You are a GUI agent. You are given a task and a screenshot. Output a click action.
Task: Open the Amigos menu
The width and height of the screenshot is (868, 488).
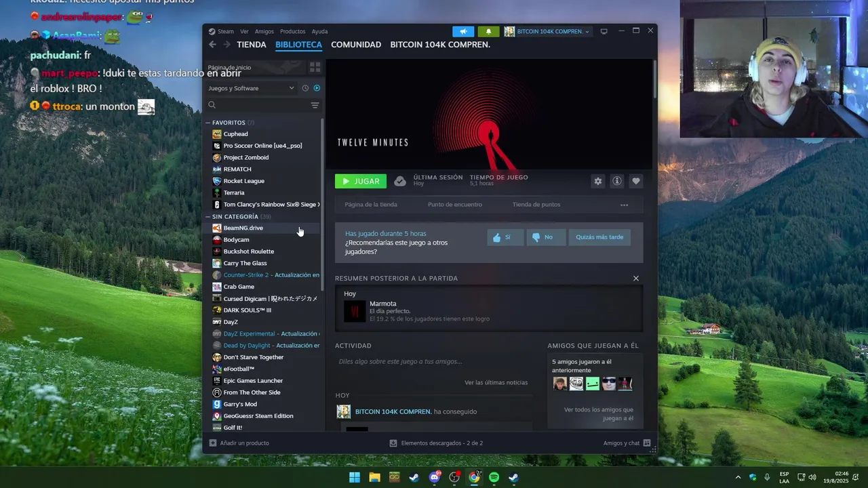click(x=264, y=31)
